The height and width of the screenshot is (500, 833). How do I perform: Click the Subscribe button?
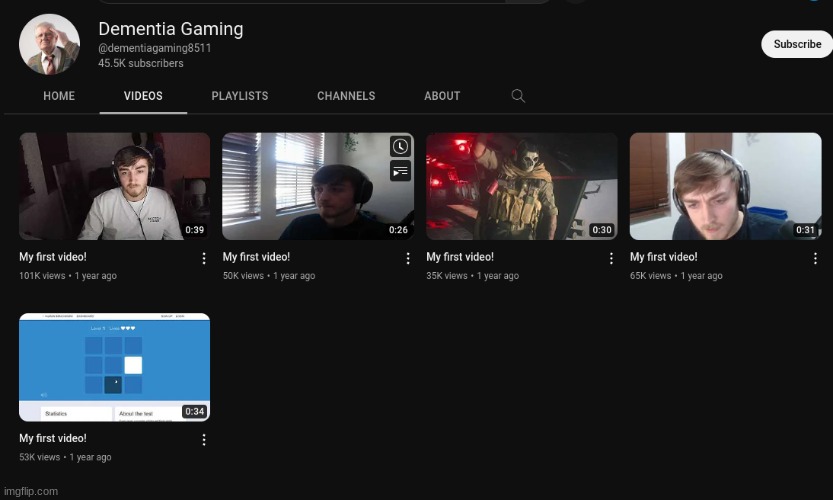(797, 44)
